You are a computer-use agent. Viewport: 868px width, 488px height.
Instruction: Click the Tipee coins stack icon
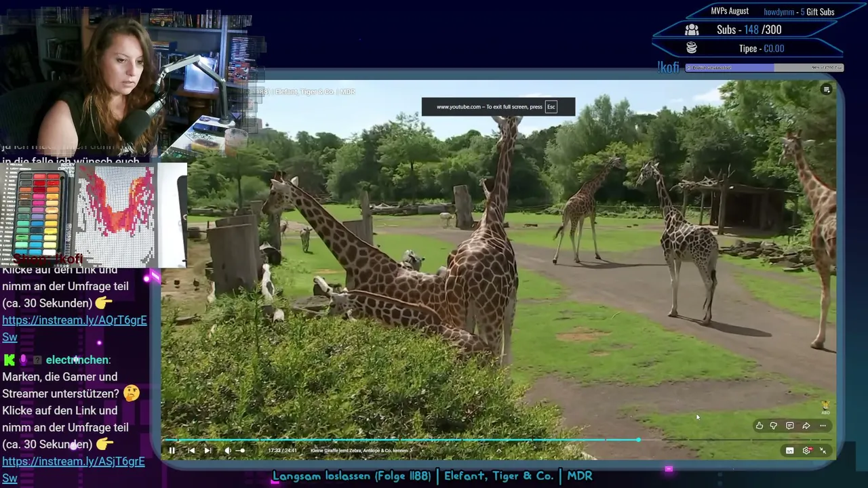click(692, 48)
